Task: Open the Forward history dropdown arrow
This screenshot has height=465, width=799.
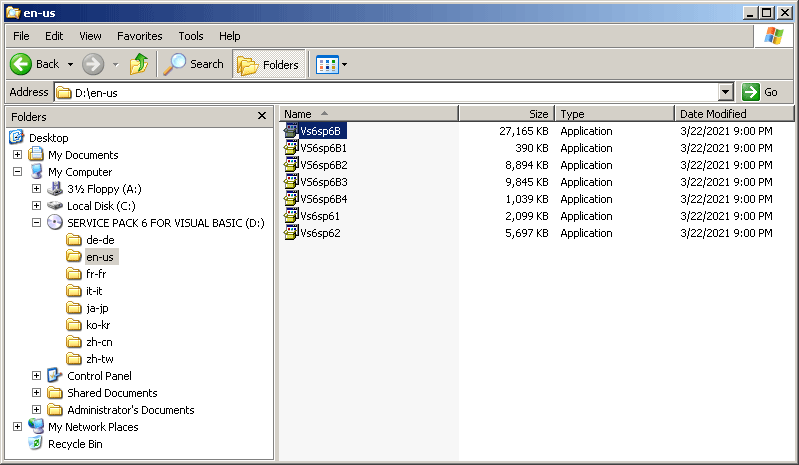Action: (116, 65)
